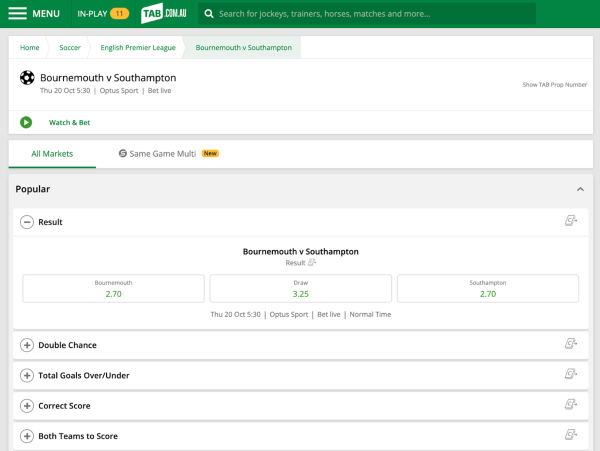The image size is (600, 451).
Task: Select Bournemouth at 2.70 odds
Action: coord(114,288)
